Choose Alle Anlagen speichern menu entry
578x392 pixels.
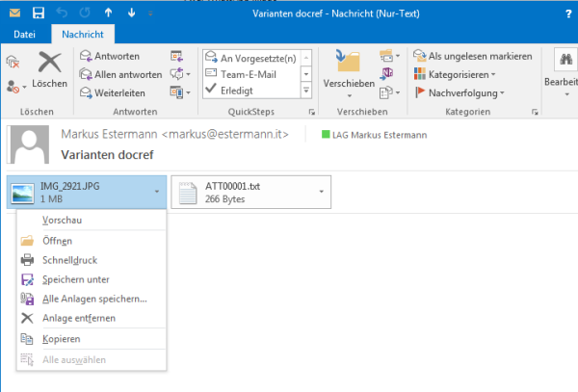click(92, 299)
